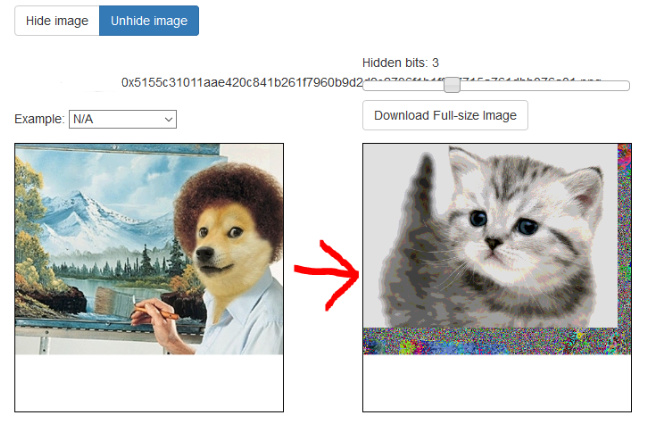This screenshot has height=424, width=648.
Task: Click the blank white area under left image
Action: tap(149, 383)
